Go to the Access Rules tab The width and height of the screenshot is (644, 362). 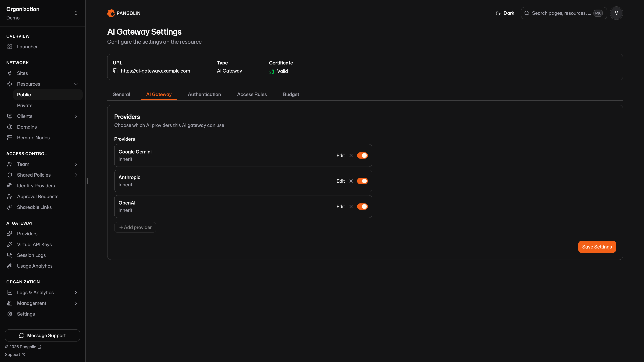252,94
